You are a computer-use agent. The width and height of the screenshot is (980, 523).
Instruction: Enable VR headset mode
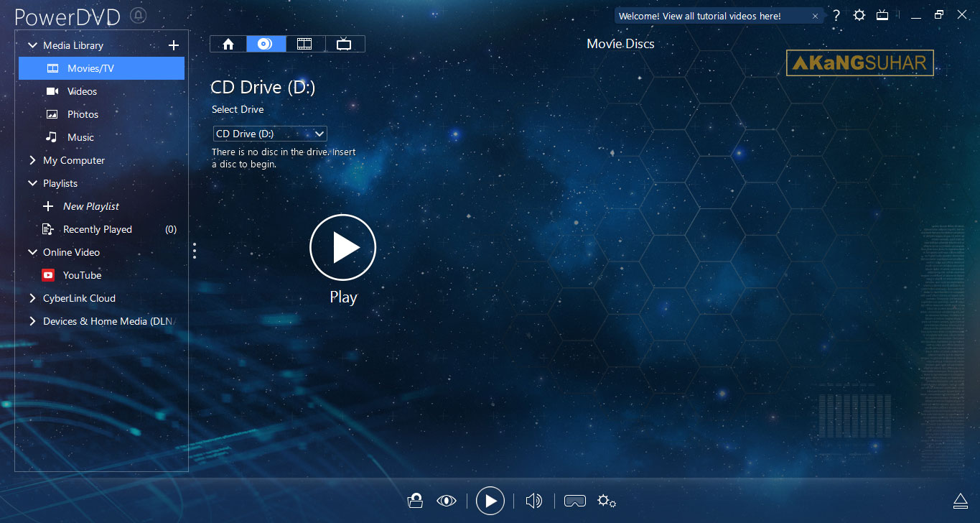point(575,501)
